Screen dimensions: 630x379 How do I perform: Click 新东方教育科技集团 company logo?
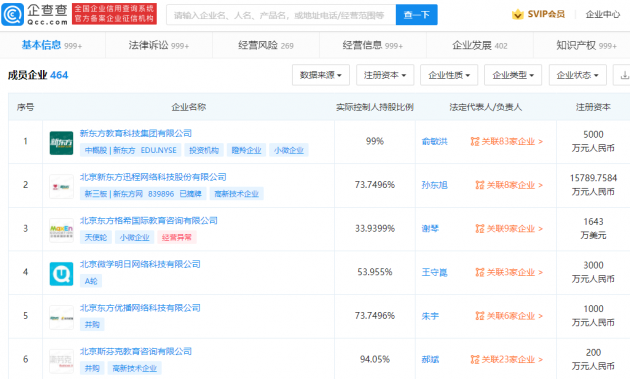click(x=61, y=143)
